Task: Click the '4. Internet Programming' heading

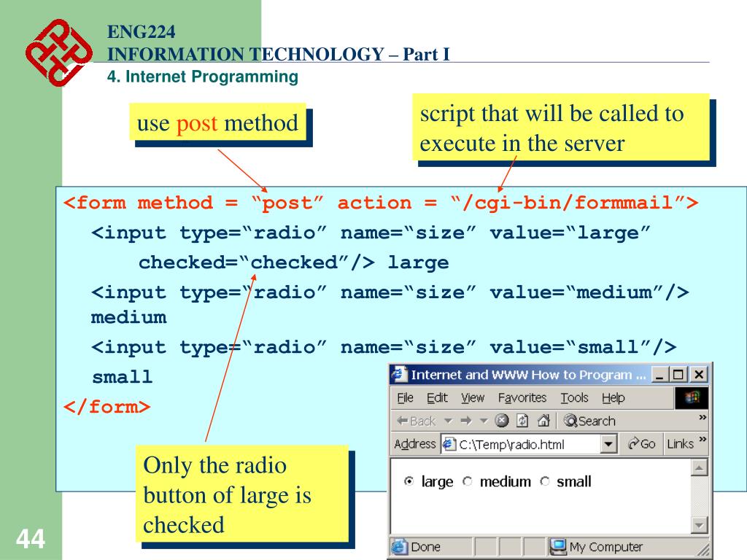Action: pos(203,76)
